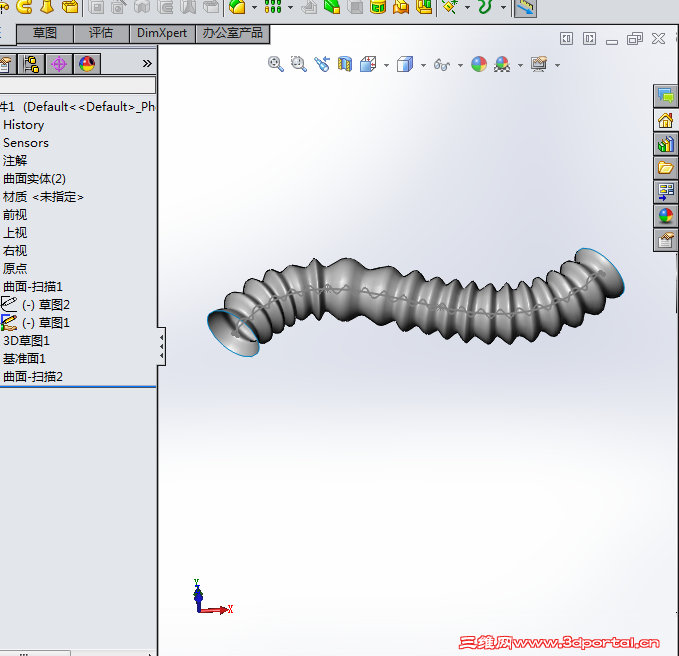Open the View Palette task pane
Viewport: 679px width, 656px height.
(666, 192)
